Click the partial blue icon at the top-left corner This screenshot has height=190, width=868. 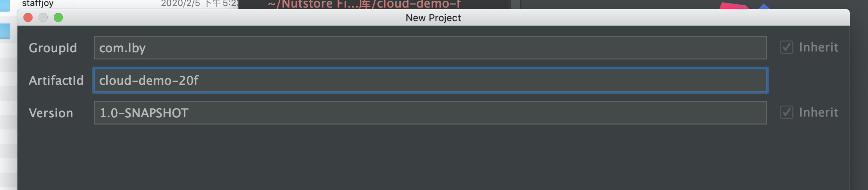pyautogui.click(x=5, y=5)
